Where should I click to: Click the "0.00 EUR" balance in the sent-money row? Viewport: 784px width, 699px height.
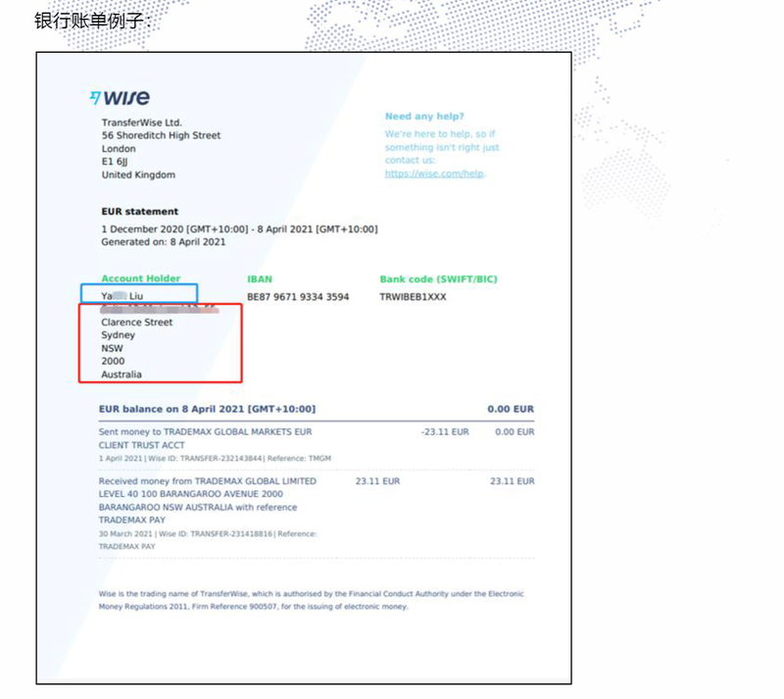(x=514, y=431)
